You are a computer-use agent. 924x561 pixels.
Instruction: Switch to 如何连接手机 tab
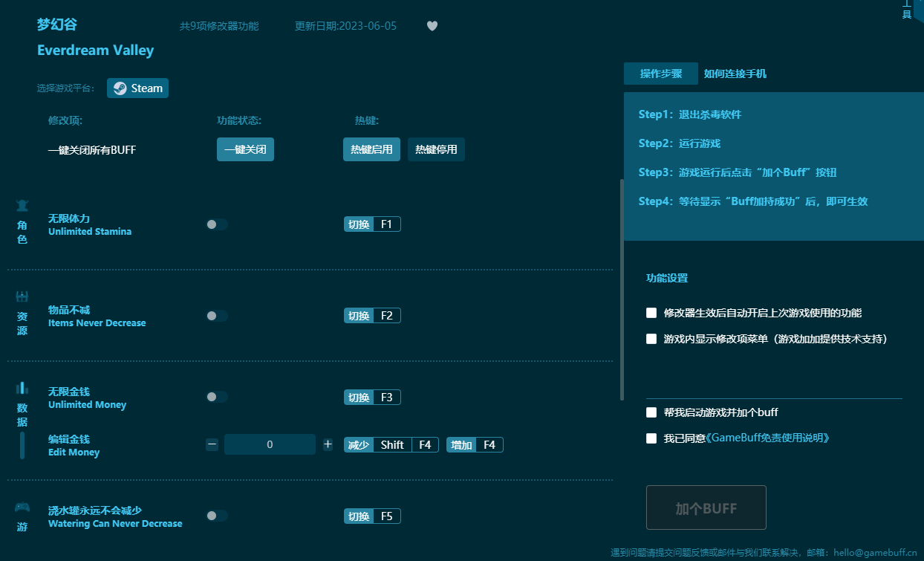coord(735,74)
